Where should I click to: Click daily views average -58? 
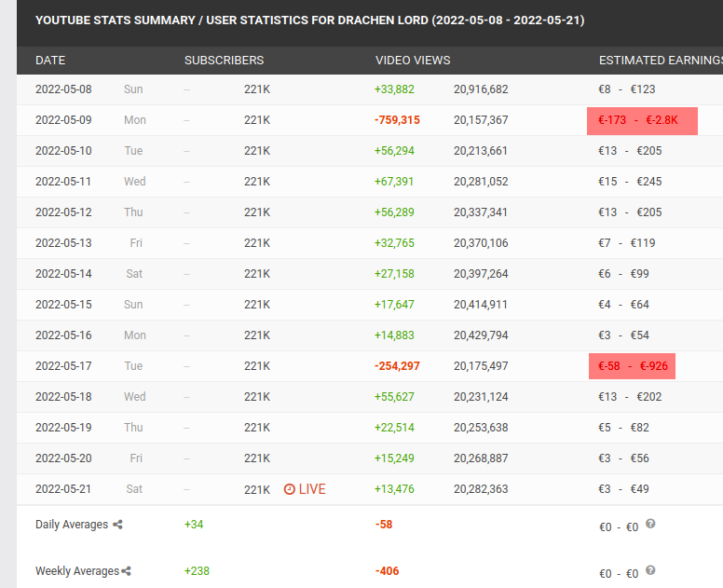pyautogui.click(x=384, y=525)
